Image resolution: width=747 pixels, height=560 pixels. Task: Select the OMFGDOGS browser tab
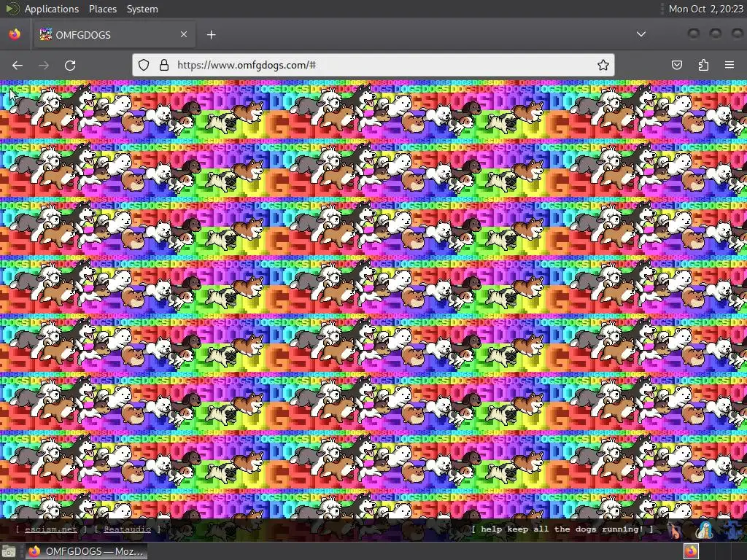tap(113, 34)
